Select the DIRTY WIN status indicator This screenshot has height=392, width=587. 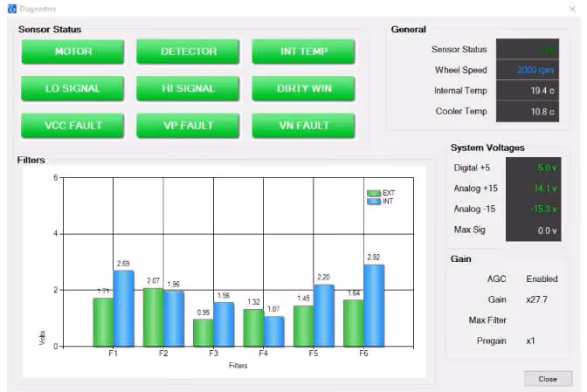(303, 88)
